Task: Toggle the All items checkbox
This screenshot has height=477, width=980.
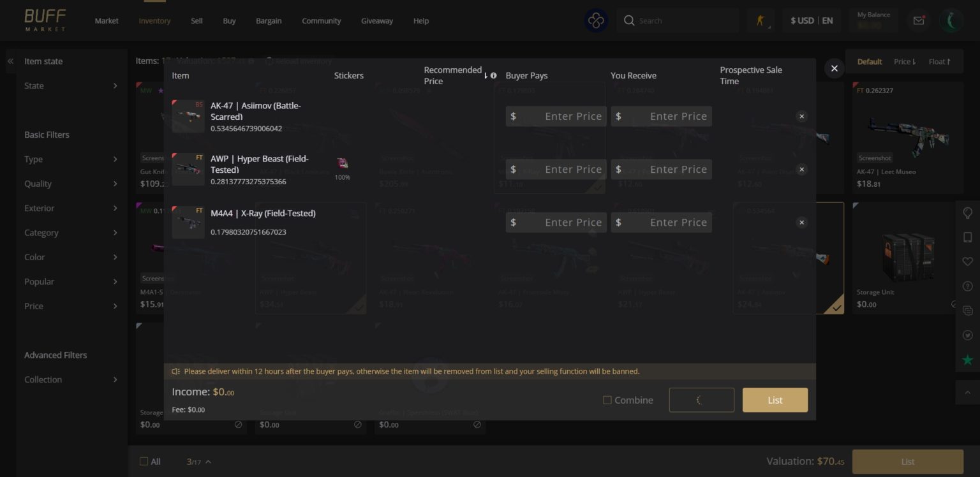Action: click(144, 461)
